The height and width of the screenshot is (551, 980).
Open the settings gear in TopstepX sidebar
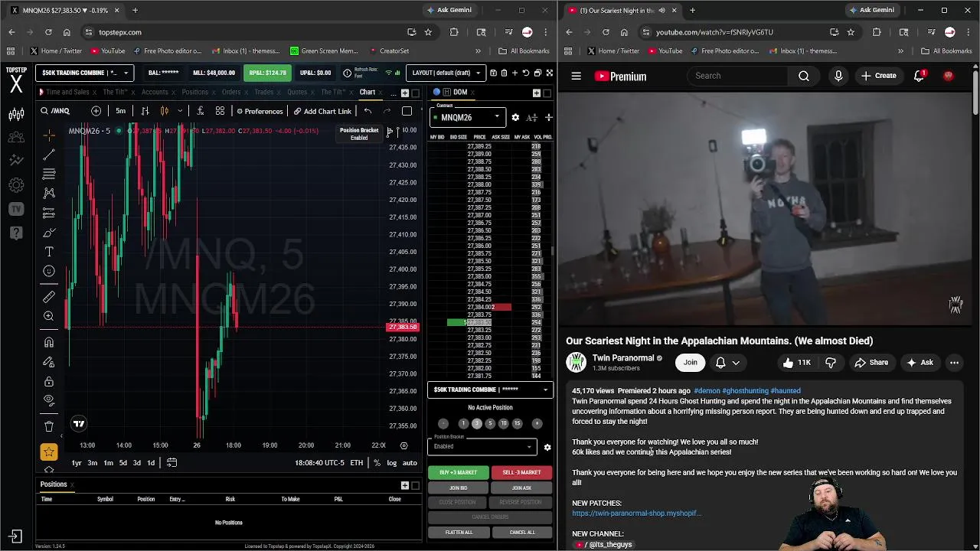pos(16,185)
